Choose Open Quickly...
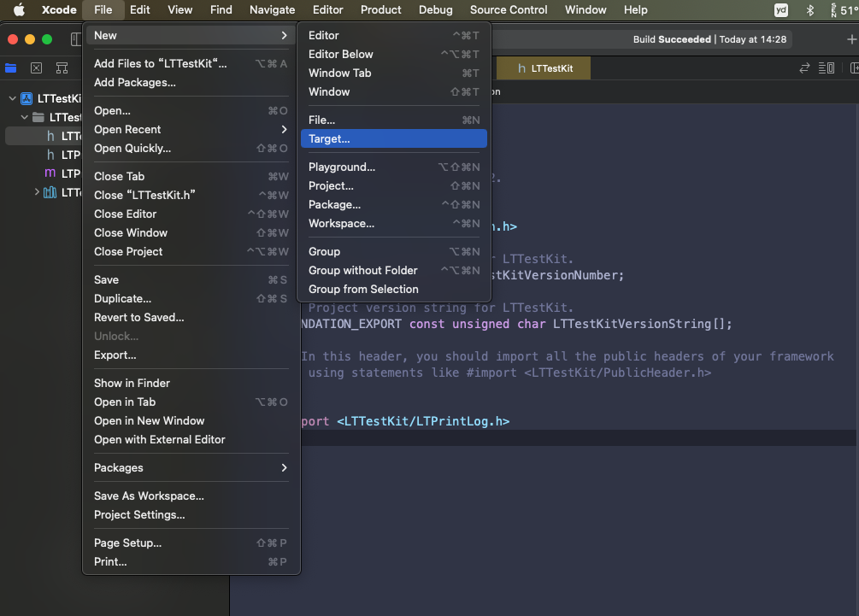859x616 pixels. pos(191,149)
